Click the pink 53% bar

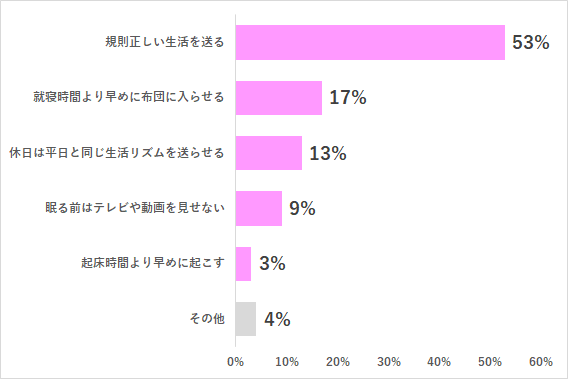[370, 42]
